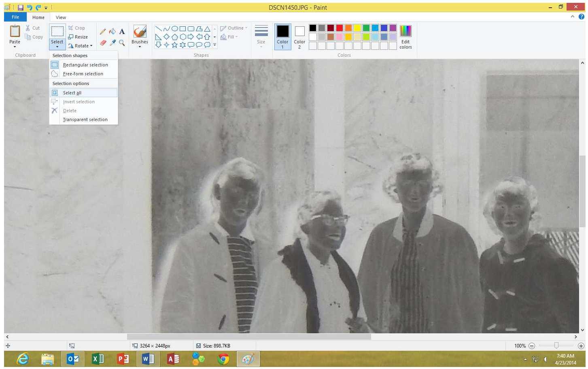
Task: Click the Paste clipboard icon
Action: pos(15,31)
